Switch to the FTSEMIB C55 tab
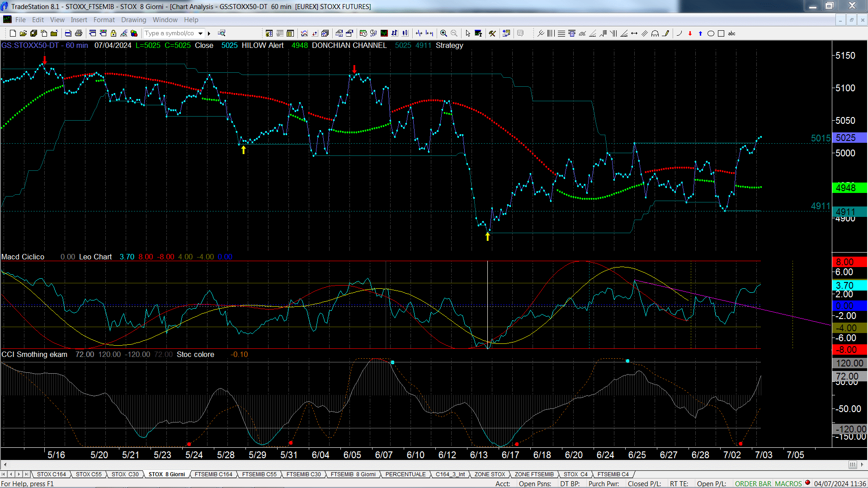This screenshot has width=868, height=488. click(259, 474)
